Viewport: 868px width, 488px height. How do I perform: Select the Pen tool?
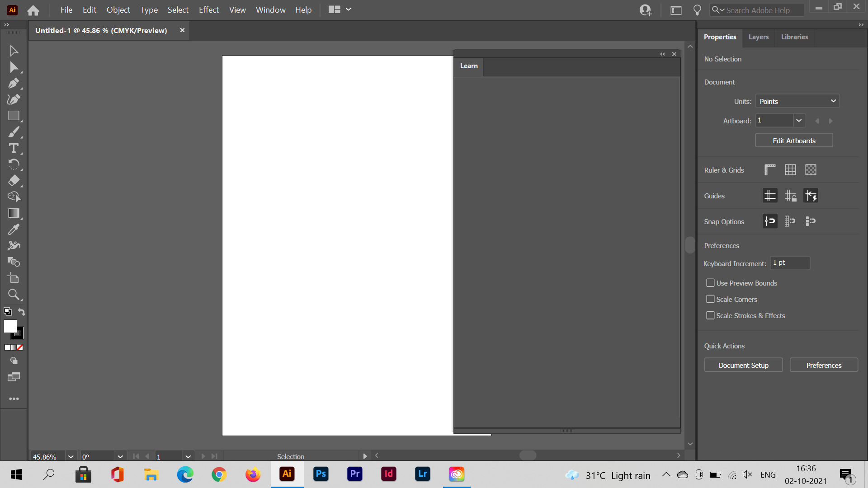[x=14, y=83]
